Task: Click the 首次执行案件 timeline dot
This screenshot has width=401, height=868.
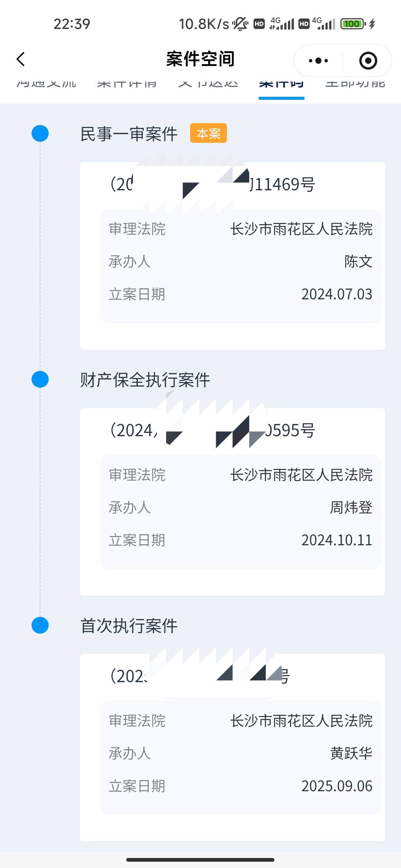Action: click(40, 625)
